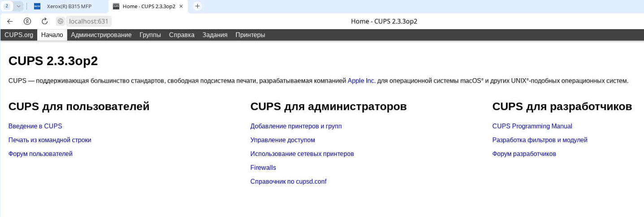Screen dimensions: 644x217
Task: Open the Администрирование section
Action: (x=101, y=35)
